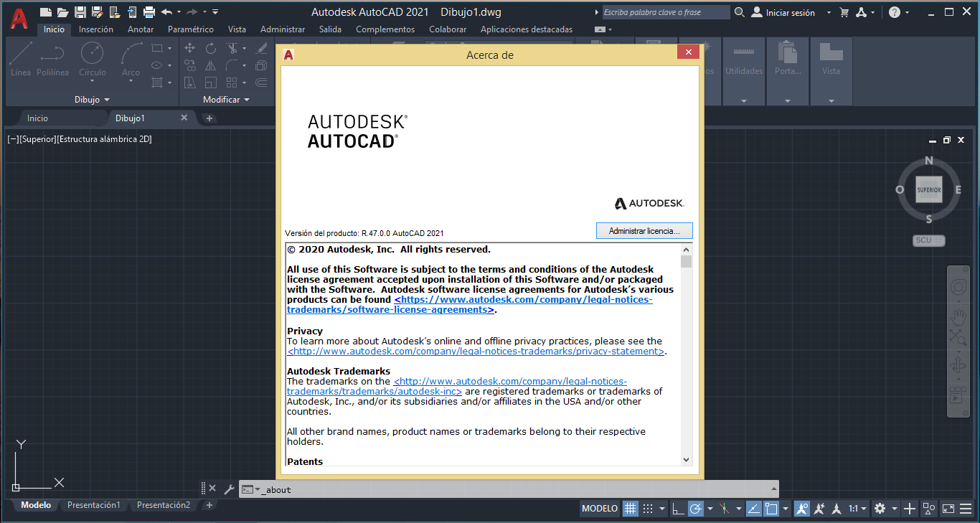Click the search magnifier icon in title bar
The image size is (980, 523).
[x=740, y=12]
